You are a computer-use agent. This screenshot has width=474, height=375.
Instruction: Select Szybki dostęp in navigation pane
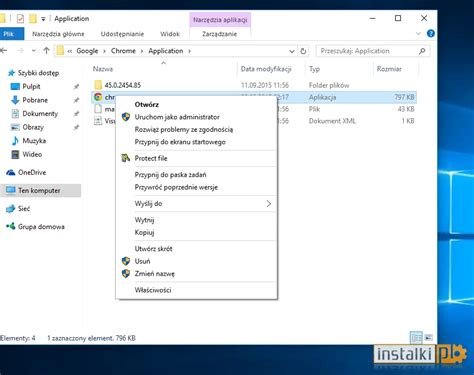[x=38, y=73]
